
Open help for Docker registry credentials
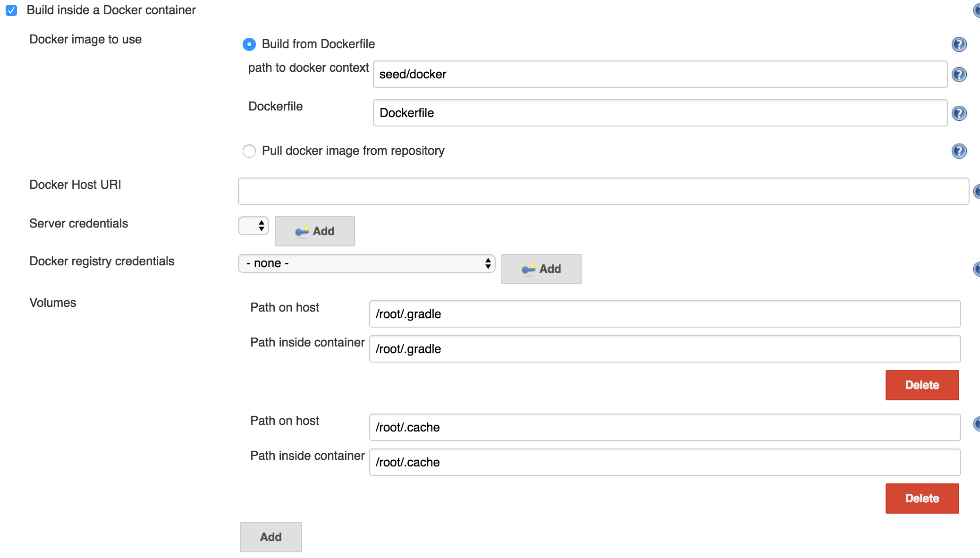pos(976,269)
